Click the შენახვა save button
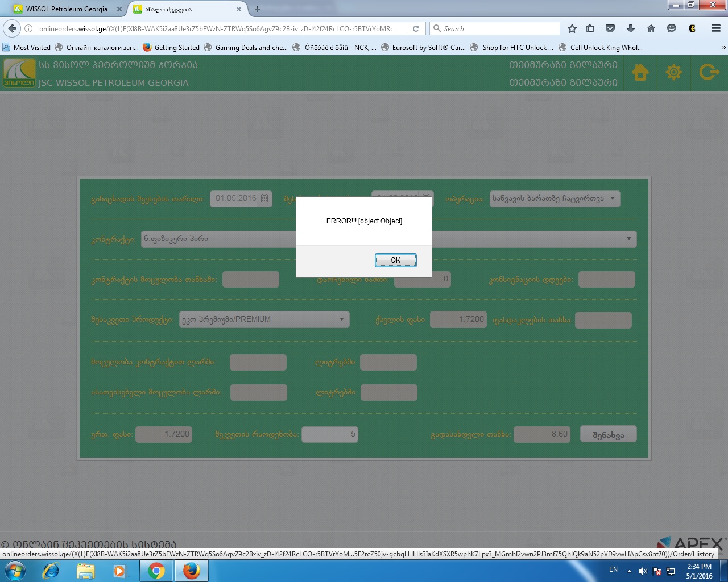This screenshot has width=728, height=582. (609, 434)
